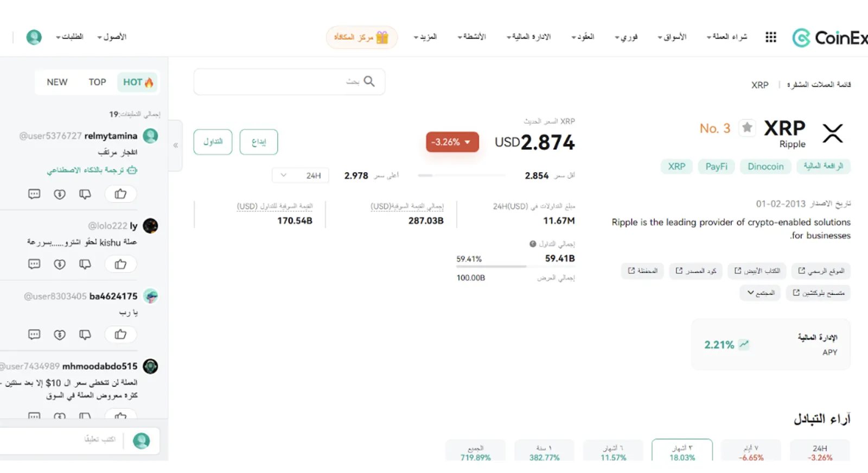Open the 24H price range dropdown

tap(300, 175)
